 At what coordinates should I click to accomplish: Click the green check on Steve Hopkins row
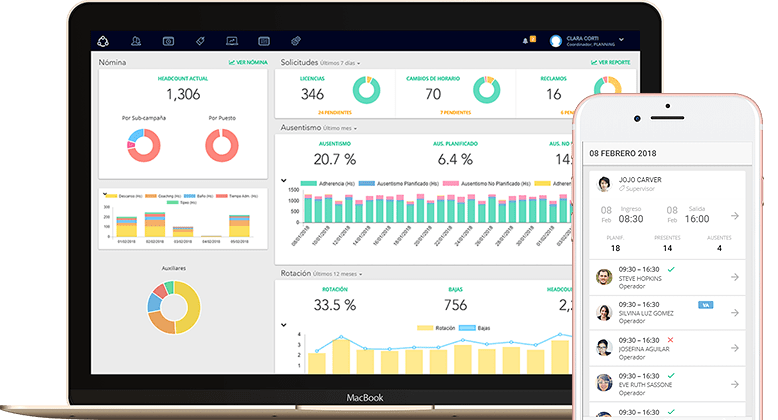tap(671, 269)
